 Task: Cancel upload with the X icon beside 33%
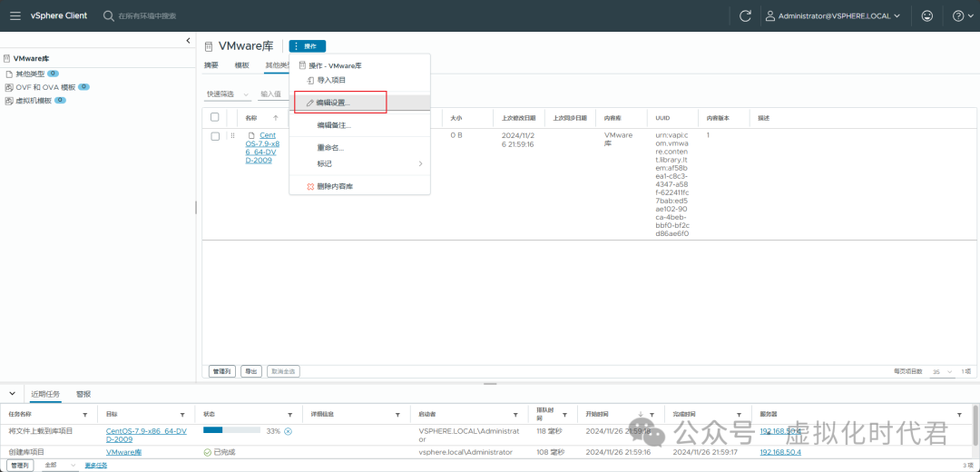click(x=289, y=431)
